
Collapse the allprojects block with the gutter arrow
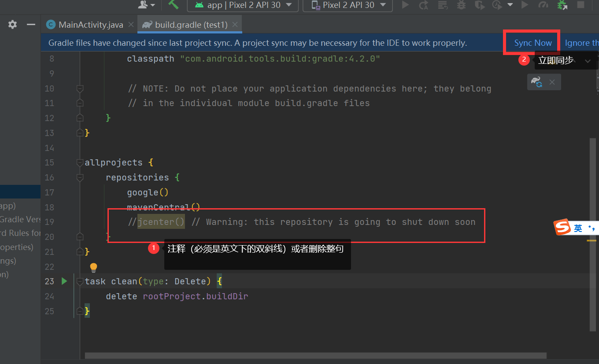tap(80, 162)
